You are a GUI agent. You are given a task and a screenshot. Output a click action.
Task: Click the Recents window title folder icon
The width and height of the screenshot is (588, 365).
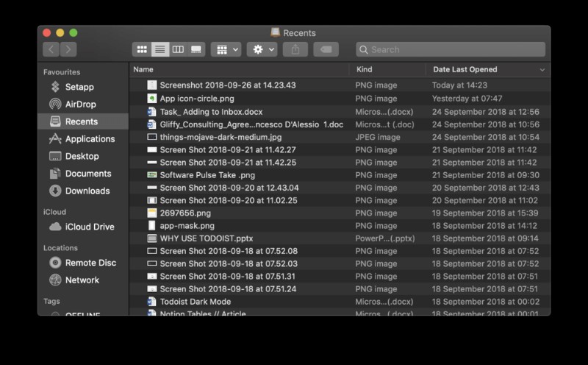click(275, 32)
